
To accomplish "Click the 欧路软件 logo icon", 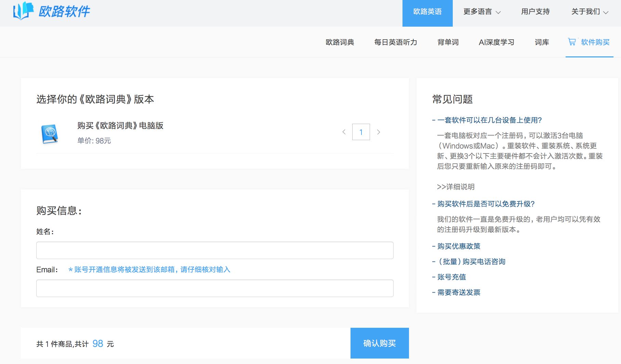I will tap(23, 11).
